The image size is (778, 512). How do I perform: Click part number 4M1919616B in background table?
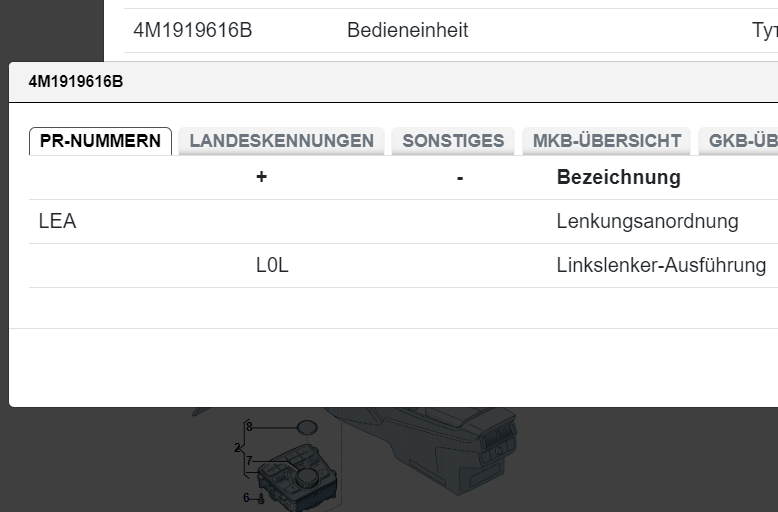pos(192,31)
